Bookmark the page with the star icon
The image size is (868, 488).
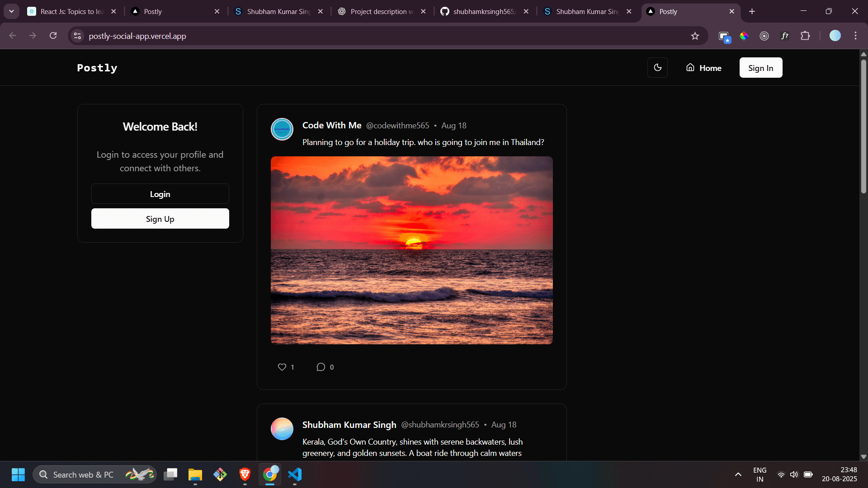click(695, 36)
